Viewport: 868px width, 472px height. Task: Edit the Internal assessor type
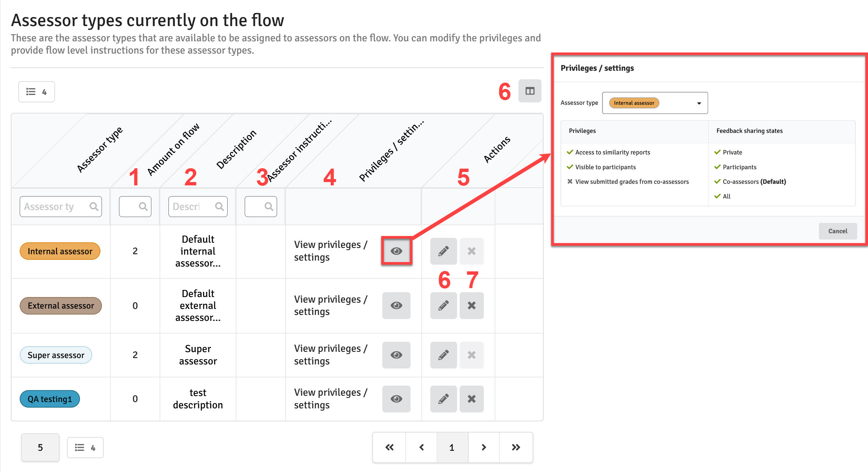[x=443, y=251]
